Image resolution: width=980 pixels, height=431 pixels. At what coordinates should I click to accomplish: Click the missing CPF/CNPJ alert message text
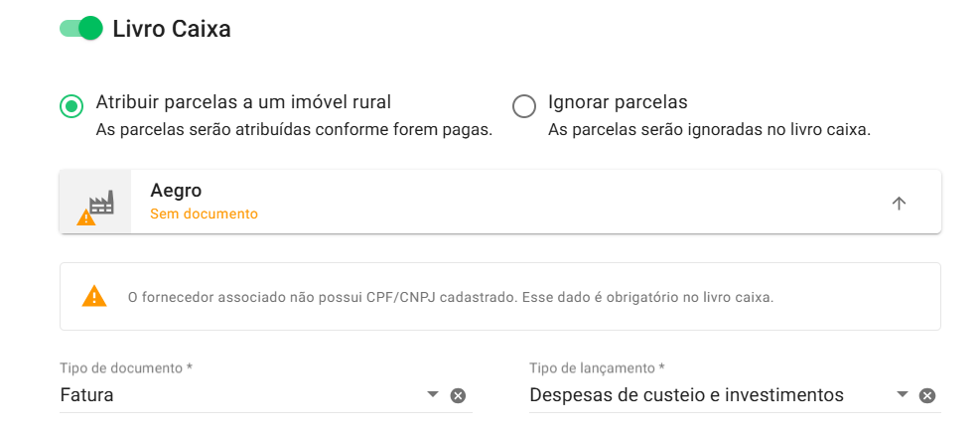(x=451, y=297)
